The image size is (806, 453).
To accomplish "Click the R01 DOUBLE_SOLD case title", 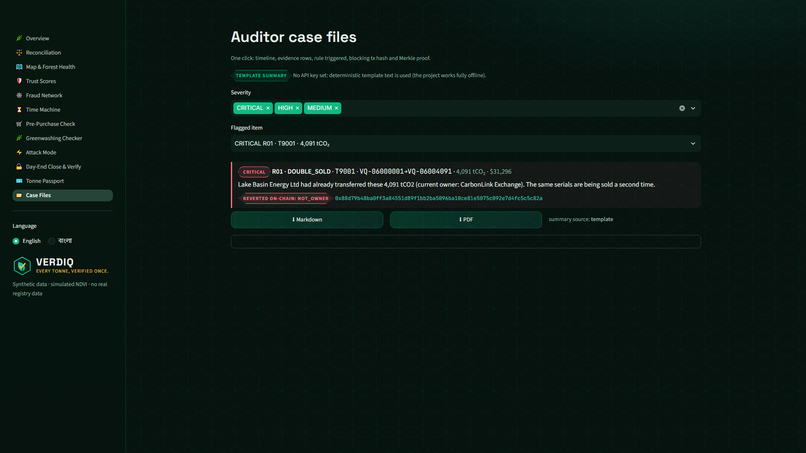I will click(x=362, y=172).
